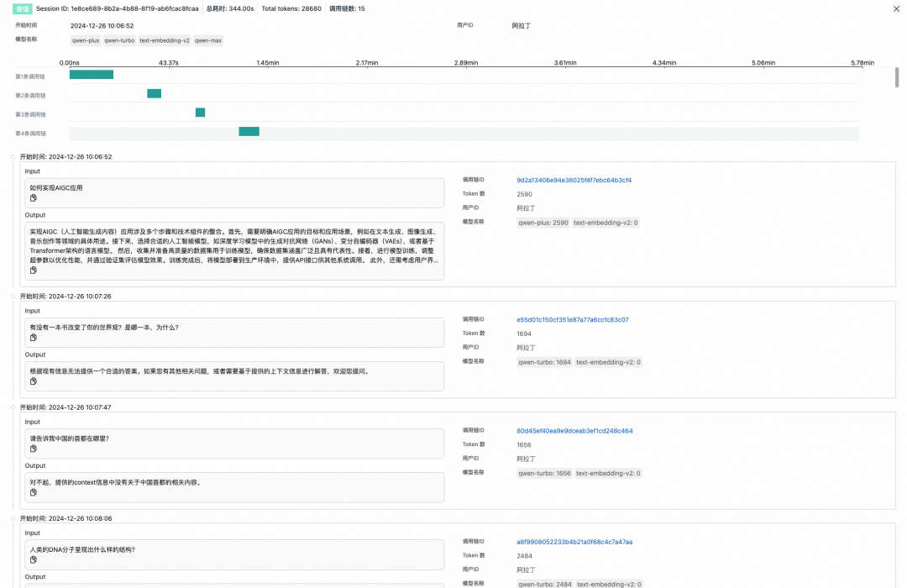
Task: Click the qwen-plus model tag in the header
Action: (x=85, y=40)
